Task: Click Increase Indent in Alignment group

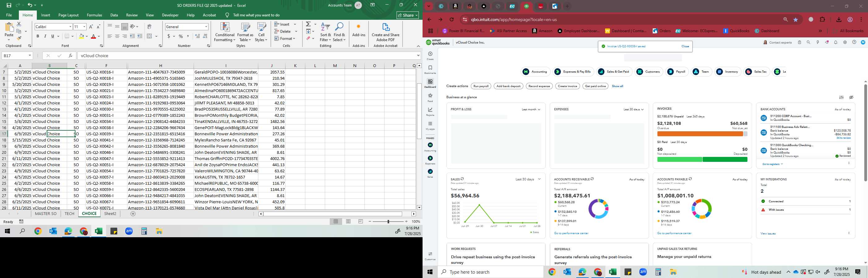Action: pyautogui.click(x=140, y=36)
